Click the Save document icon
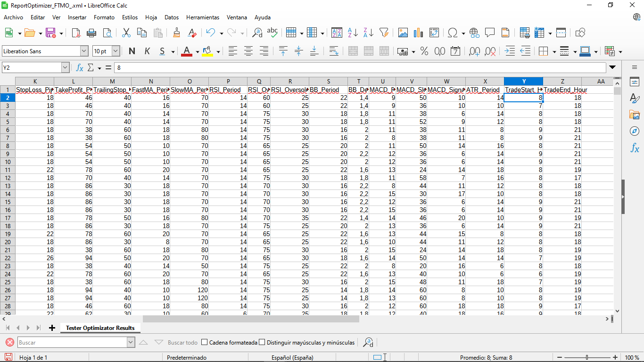 (50, 33)
